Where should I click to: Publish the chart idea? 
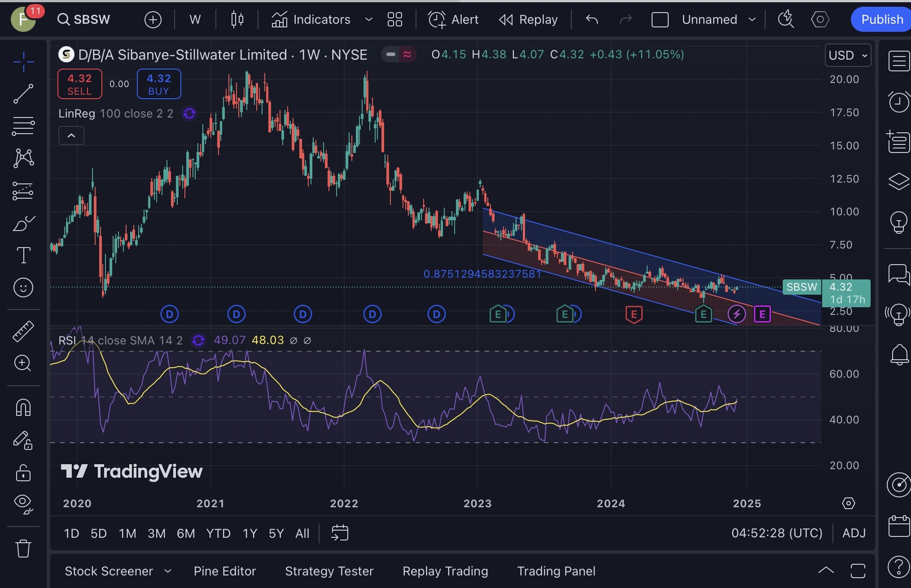click(x=881, y=19)
